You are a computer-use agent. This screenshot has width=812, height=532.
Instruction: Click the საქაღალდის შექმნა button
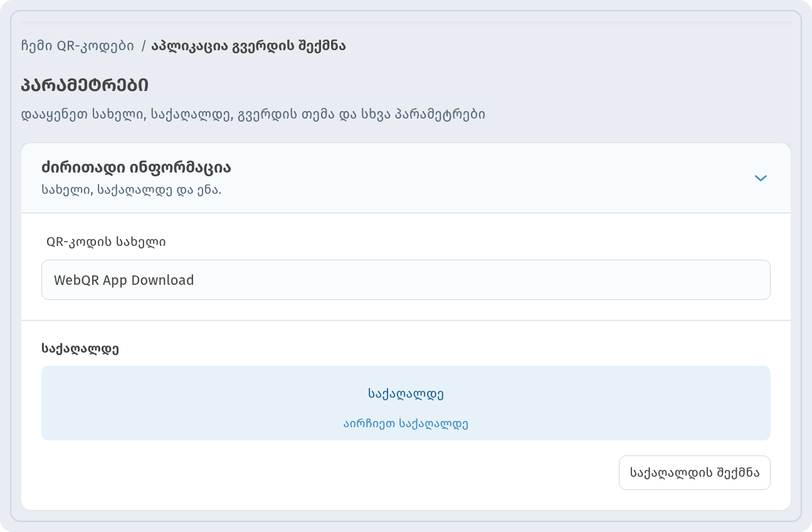[x=695, y=472]
